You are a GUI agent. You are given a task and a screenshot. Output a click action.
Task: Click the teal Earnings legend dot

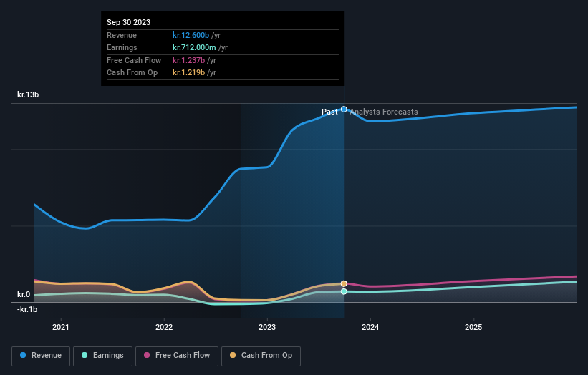[x=85, y=355]
